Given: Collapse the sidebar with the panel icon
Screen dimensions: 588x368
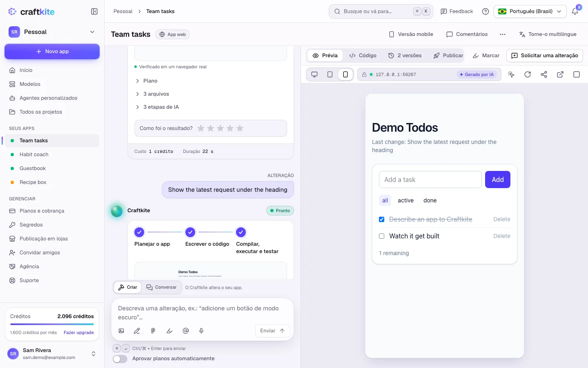Looking at the screenshot, I should coord(94,11).
